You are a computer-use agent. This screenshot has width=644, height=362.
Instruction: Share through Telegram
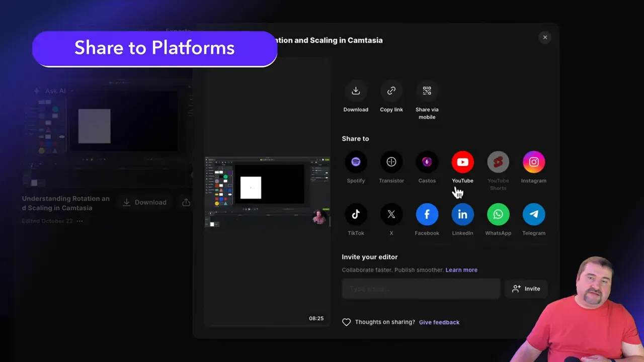click(x=533, y=214)
